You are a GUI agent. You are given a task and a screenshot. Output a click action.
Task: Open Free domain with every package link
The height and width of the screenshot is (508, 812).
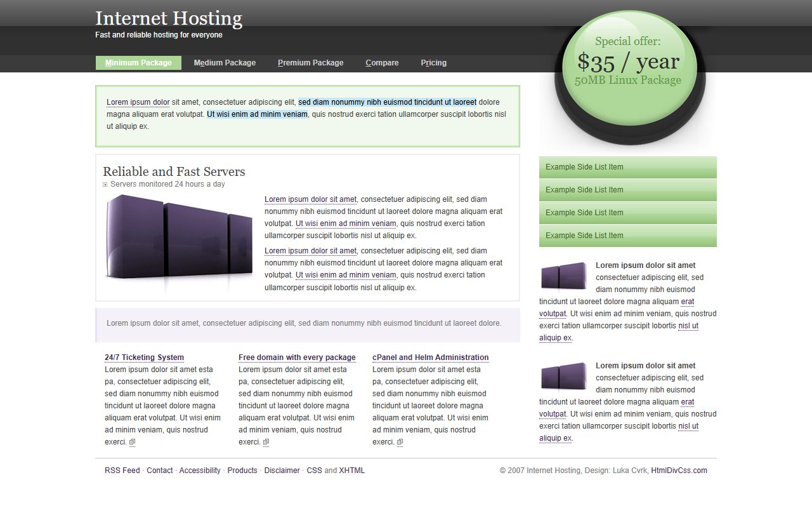coord(297,358)
